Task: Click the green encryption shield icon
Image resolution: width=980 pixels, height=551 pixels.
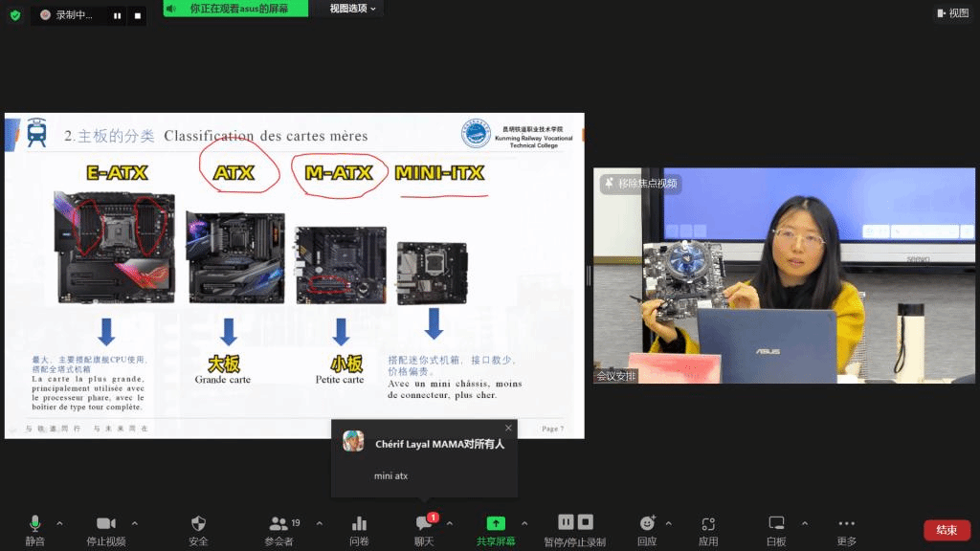Action: (14, 15)
